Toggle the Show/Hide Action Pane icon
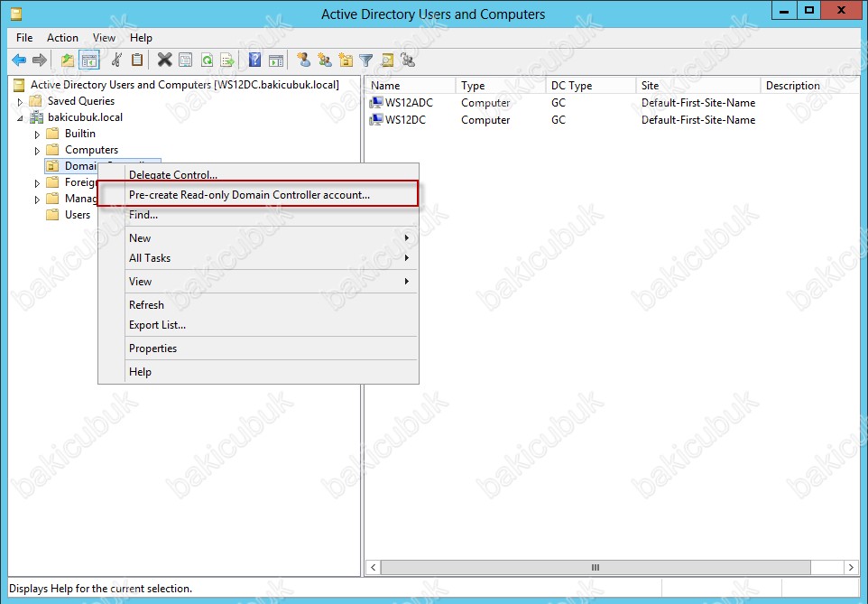The width and height of the screenshot is (868, 604). coord(276,60)
